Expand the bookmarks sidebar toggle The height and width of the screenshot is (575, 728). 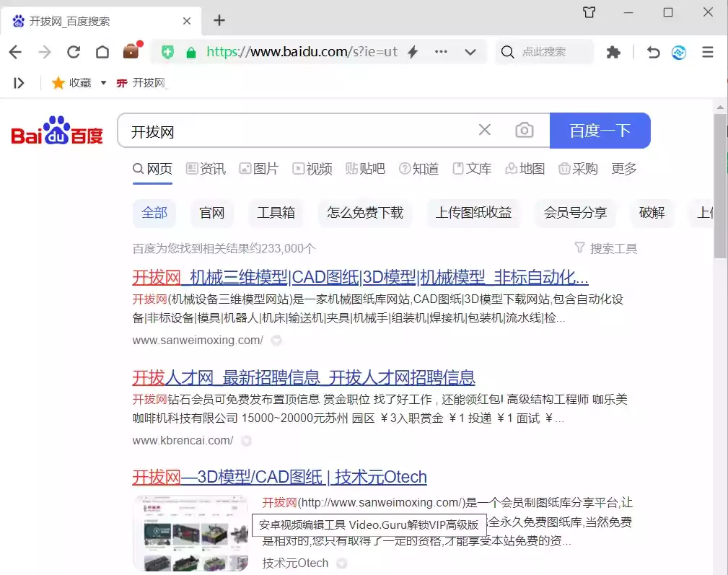[x=19, y=83]
